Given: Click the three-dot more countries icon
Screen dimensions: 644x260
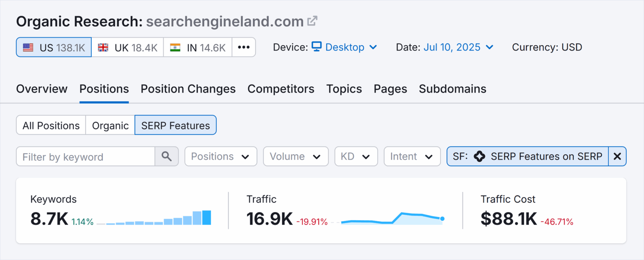Looking at the screenshot, I should [x=244, y=47].
